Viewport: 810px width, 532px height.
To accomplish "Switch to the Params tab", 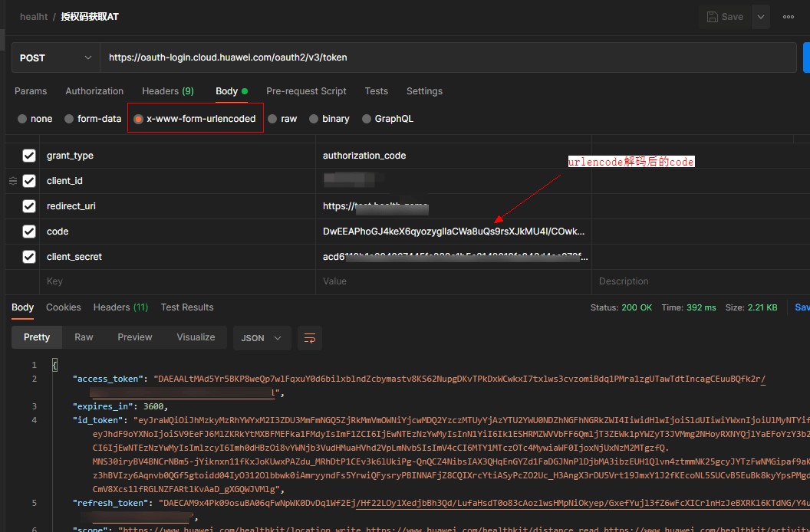I will 31,91.
